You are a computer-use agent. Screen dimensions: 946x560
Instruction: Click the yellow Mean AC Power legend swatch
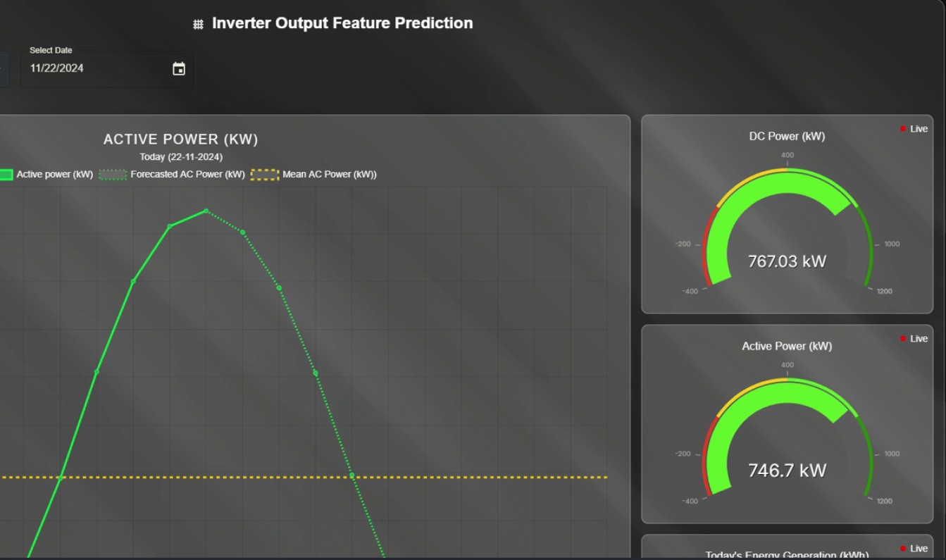coord(265,175)
